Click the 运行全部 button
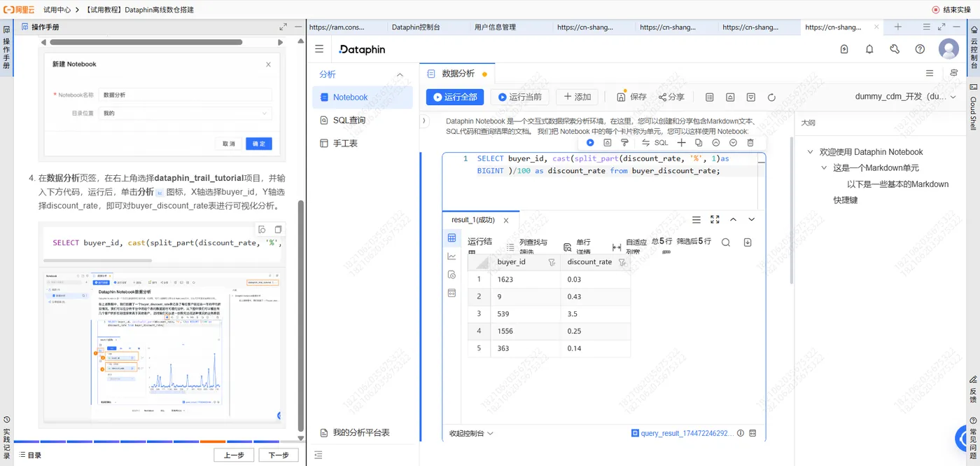Screen dimensions: 980x466 coord(455,97)
